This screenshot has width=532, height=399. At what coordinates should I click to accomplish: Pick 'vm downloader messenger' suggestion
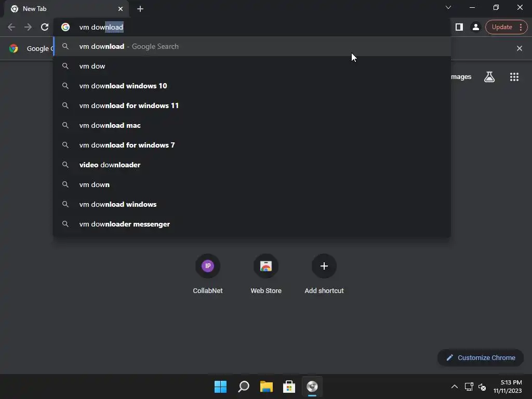coord(252,224)
